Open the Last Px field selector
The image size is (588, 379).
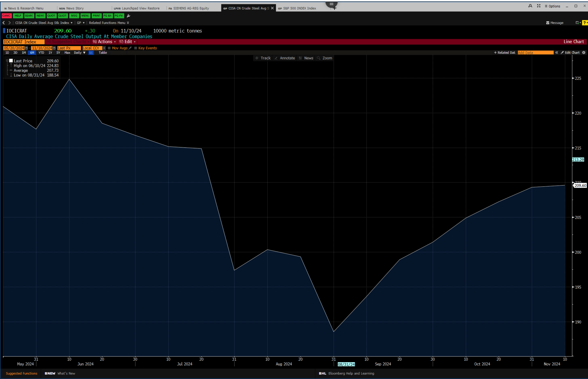pyautogui.click(x=69, y=48)
